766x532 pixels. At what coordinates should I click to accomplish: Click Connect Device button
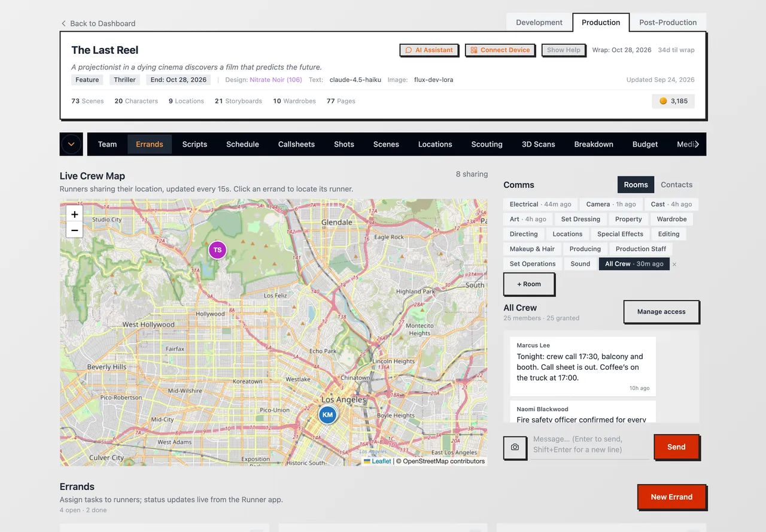coord(500,50)
